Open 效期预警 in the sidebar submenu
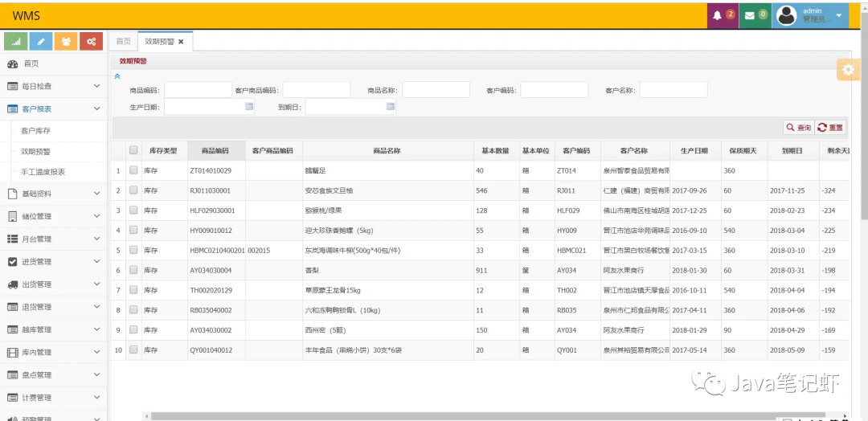 (x=36, y=152)
